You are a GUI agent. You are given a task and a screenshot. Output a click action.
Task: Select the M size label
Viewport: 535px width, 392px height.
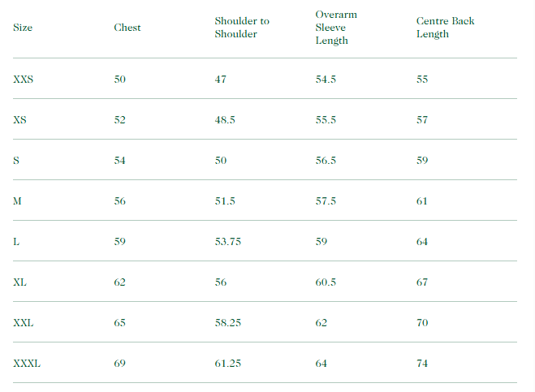coord(18,201)
